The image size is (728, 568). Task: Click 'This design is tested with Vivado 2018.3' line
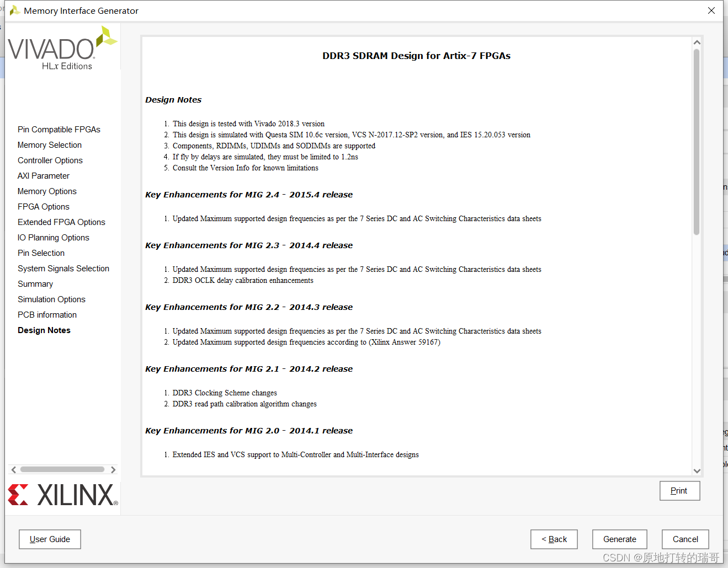click(248, 124)
